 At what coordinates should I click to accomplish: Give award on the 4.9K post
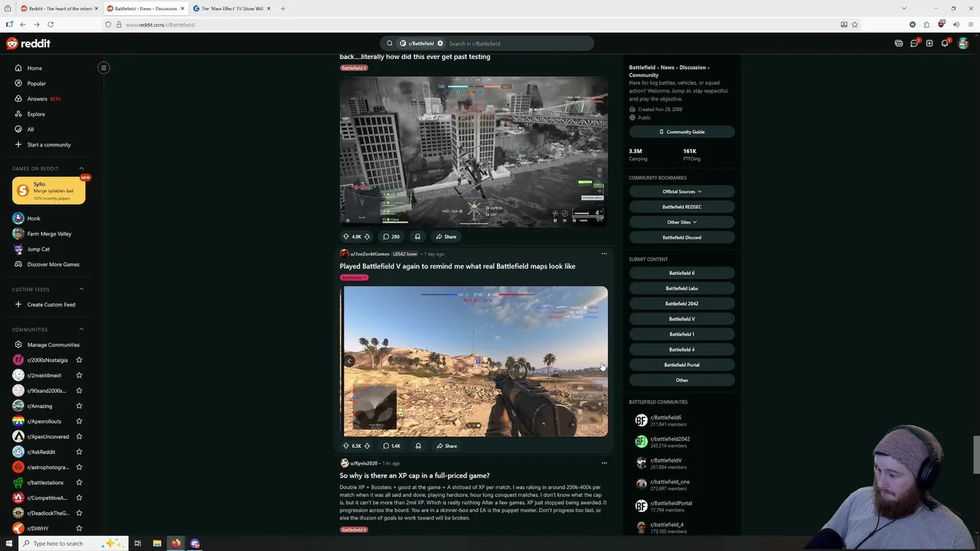tap(417, 236)
